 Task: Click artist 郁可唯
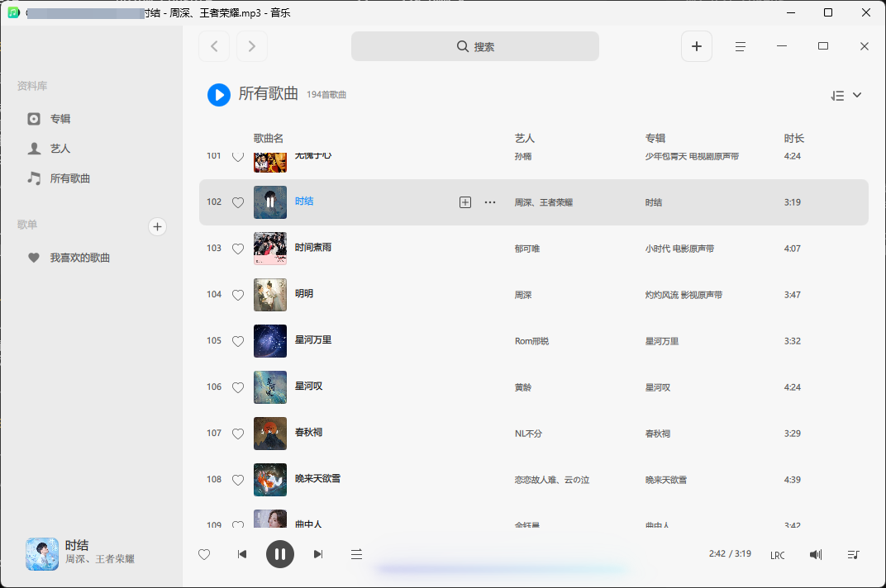[x=527, y=249]
